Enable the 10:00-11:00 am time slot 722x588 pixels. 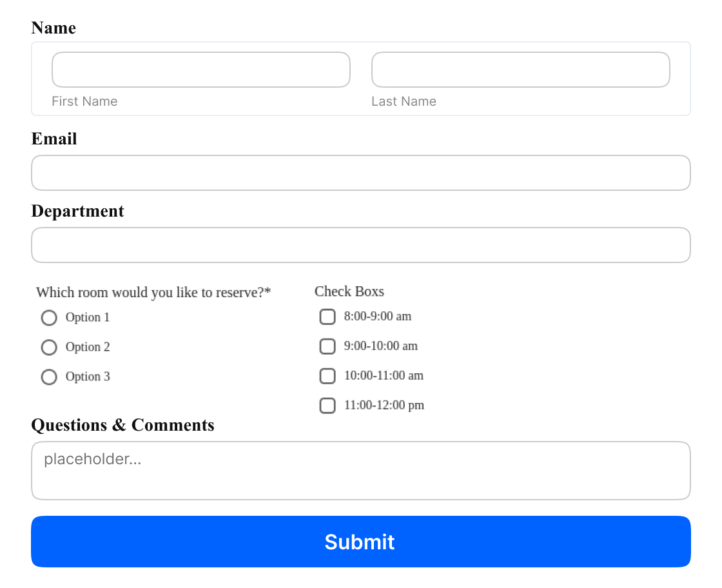tap(327, 376)
